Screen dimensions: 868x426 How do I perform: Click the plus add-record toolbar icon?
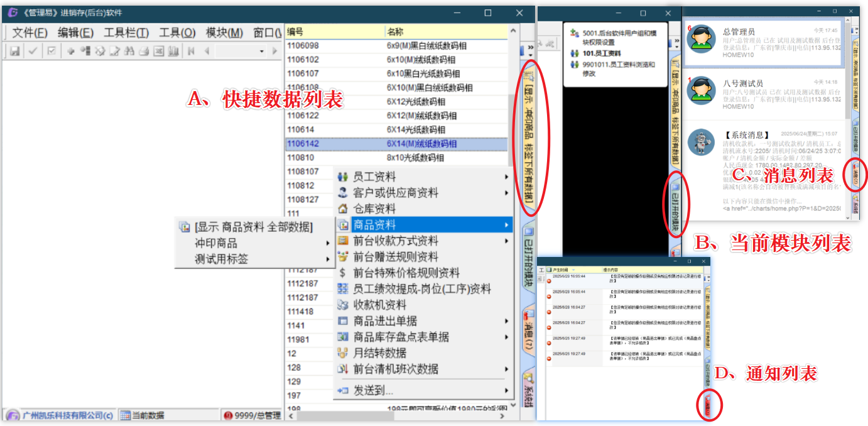click(71, 52)
